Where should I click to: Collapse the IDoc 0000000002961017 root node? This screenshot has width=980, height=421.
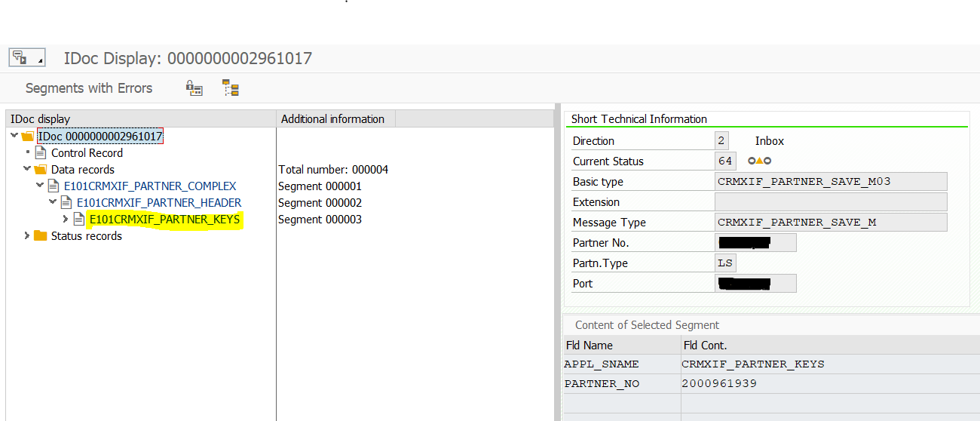click(x=14, y=137)
